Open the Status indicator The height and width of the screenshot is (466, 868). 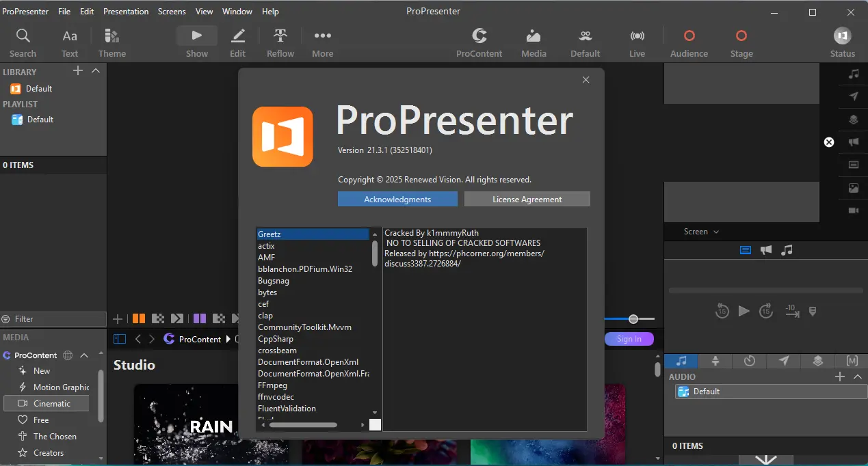tap(843, 43)
